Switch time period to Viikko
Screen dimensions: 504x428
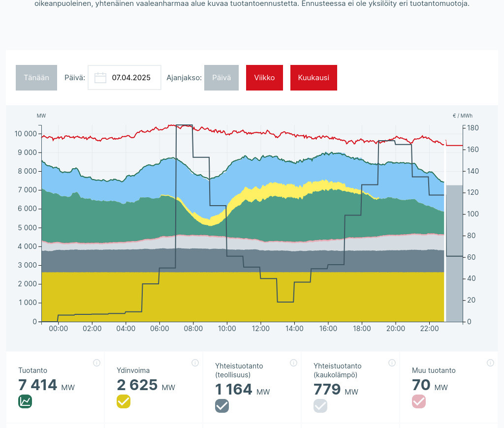pos(264,78)
